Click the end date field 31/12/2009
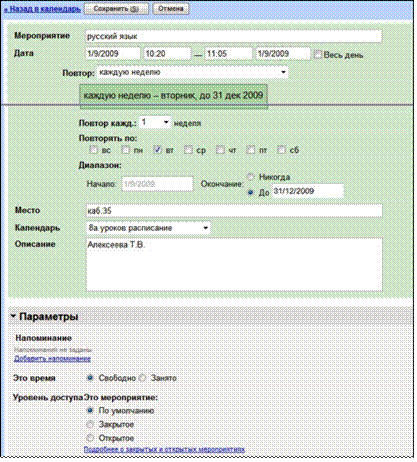This screenshot has height=462, width=417. (x=308, y=191)
